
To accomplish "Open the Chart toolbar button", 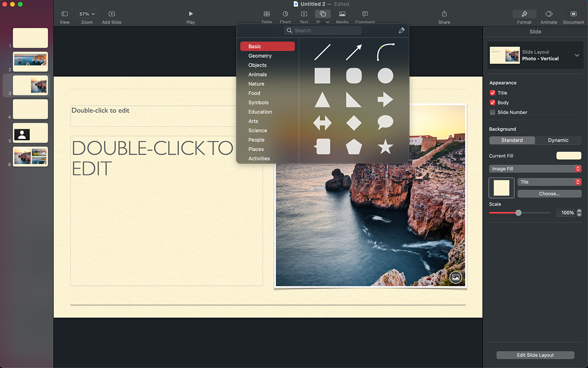I will coord(285,17).
